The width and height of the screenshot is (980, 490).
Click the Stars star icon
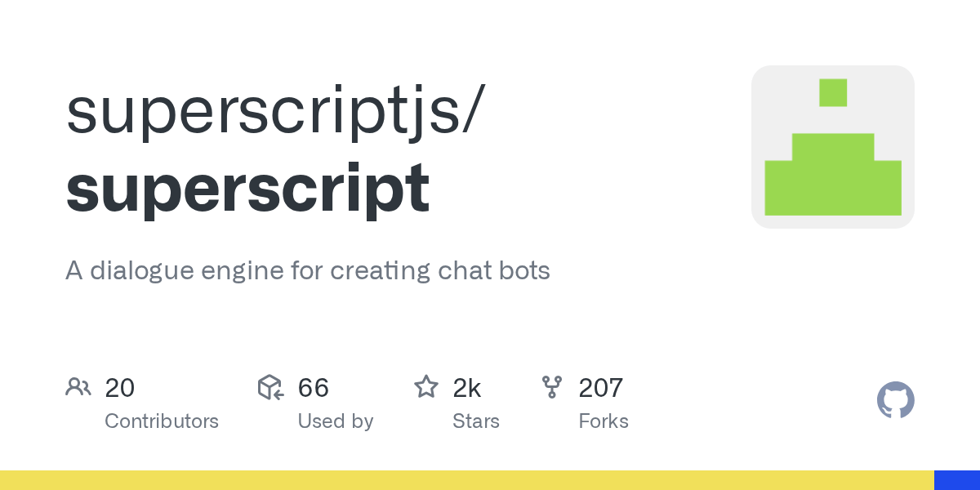426,387
